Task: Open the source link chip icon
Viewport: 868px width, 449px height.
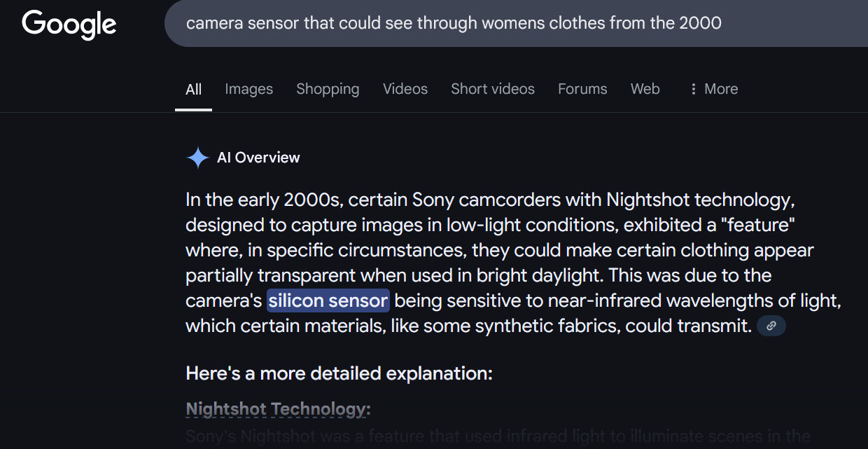Action: [771, 326]
